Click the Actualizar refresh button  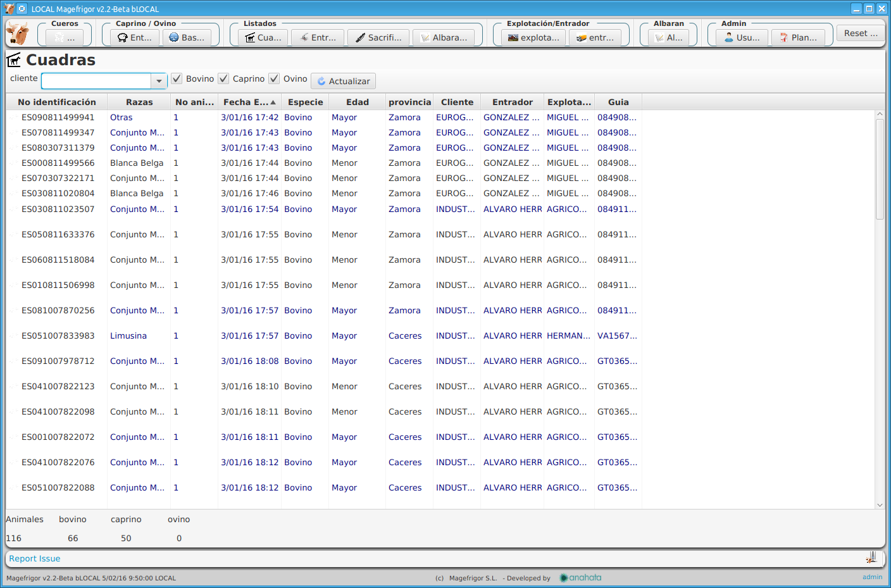(x=343, y=81)
